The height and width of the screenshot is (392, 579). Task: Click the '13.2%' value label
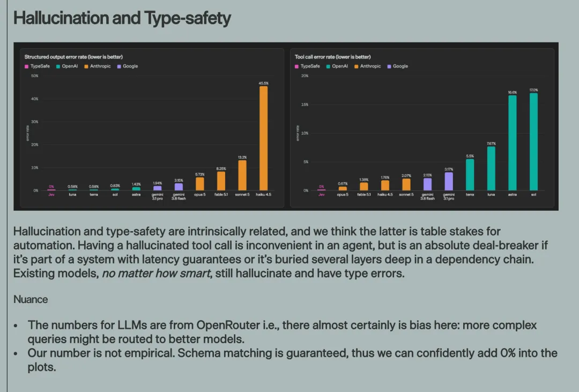pos(242,158)
